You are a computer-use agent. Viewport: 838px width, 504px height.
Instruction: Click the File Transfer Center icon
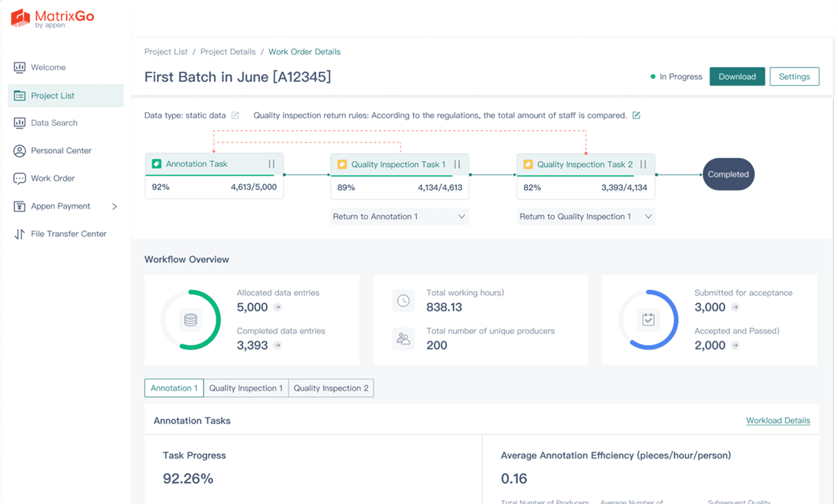(x=19, y=234)
